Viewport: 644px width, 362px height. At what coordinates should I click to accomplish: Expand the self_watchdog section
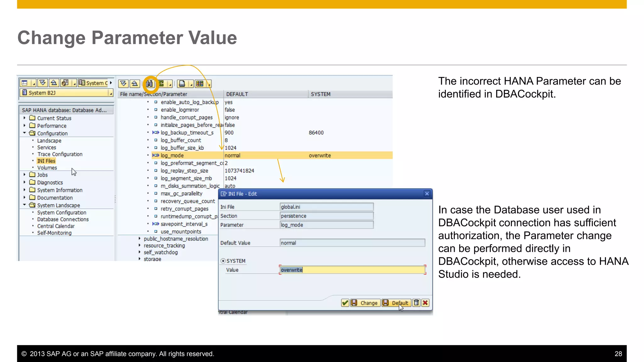[x=140, y=252]
